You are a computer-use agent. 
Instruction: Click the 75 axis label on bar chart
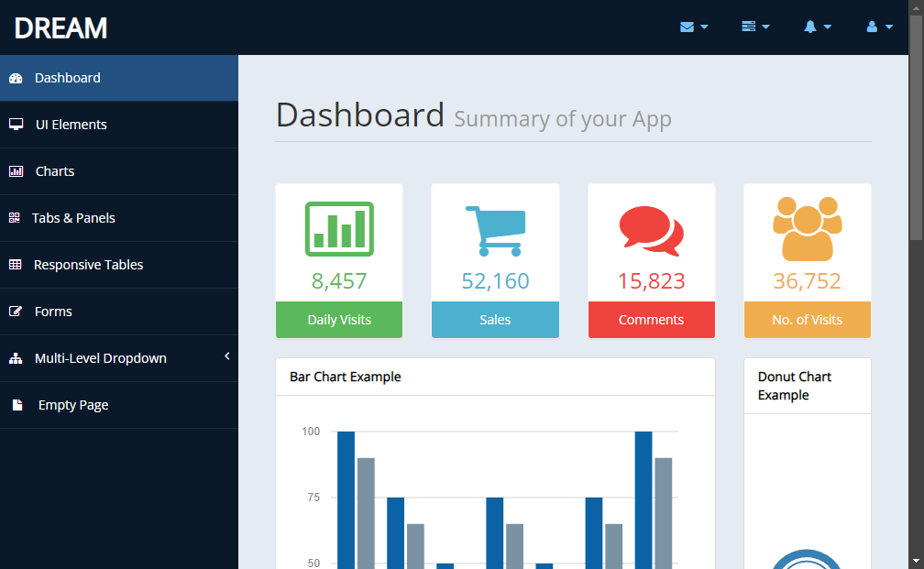coord(313,498)
